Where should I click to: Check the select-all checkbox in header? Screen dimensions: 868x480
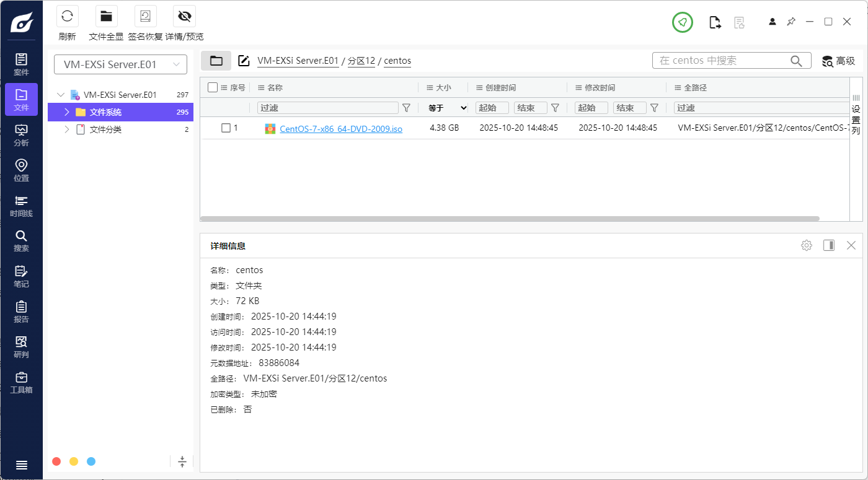[213, 87]
